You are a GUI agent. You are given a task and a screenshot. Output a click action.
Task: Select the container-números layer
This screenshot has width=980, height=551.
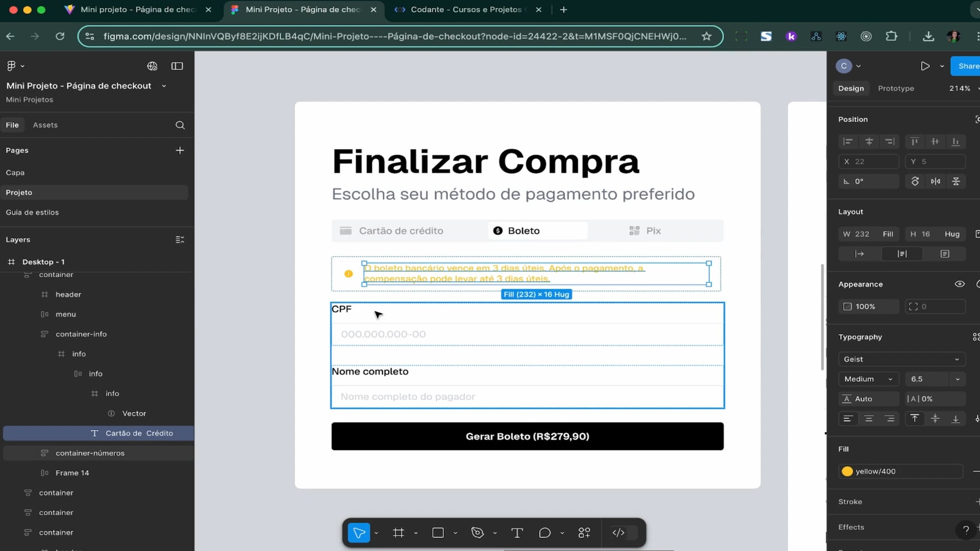pos(90,453)
